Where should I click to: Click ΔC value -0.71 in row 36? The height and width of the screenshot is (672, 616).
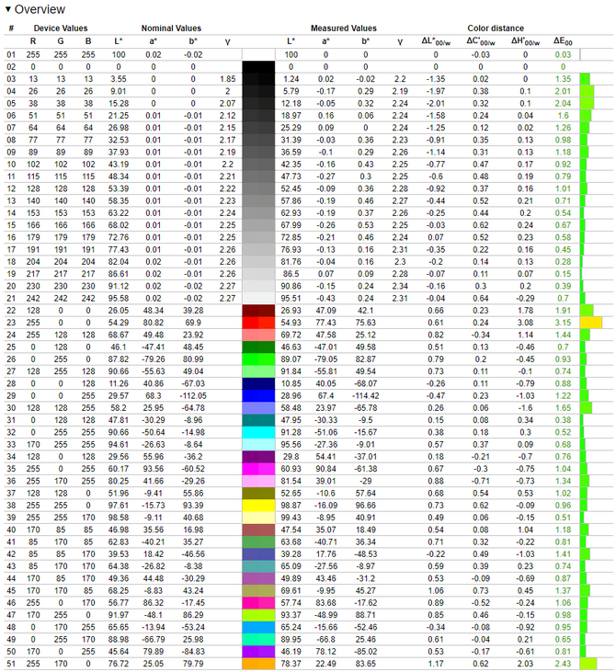pos(481,482)
